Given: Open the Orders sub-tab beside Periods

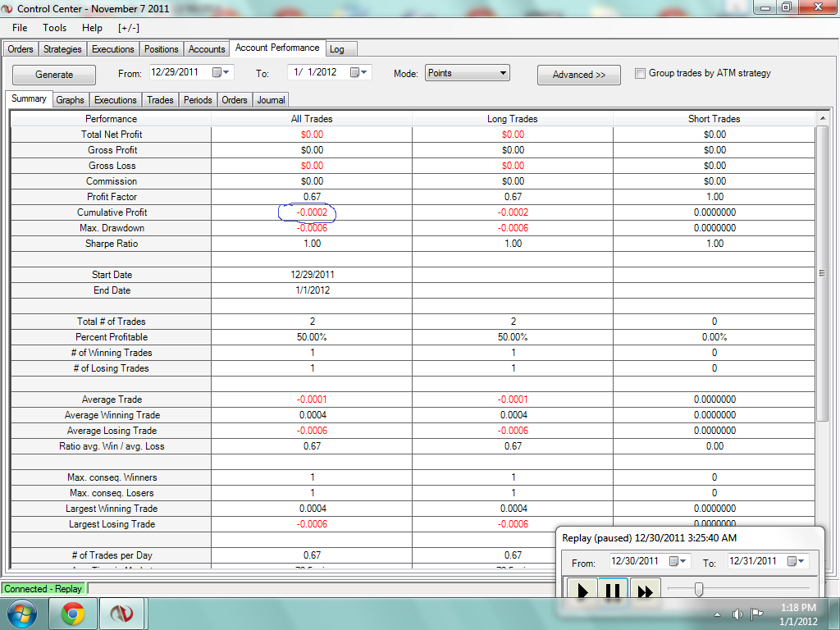Looking at the screenshot, I should [235, 99].
